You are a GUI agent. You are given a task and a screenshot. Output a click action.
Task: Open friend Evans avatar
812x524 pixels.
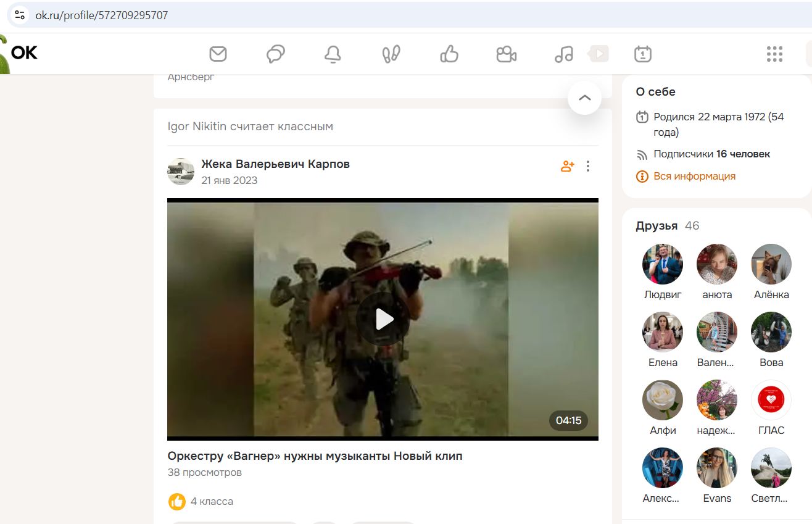[717, 467]
